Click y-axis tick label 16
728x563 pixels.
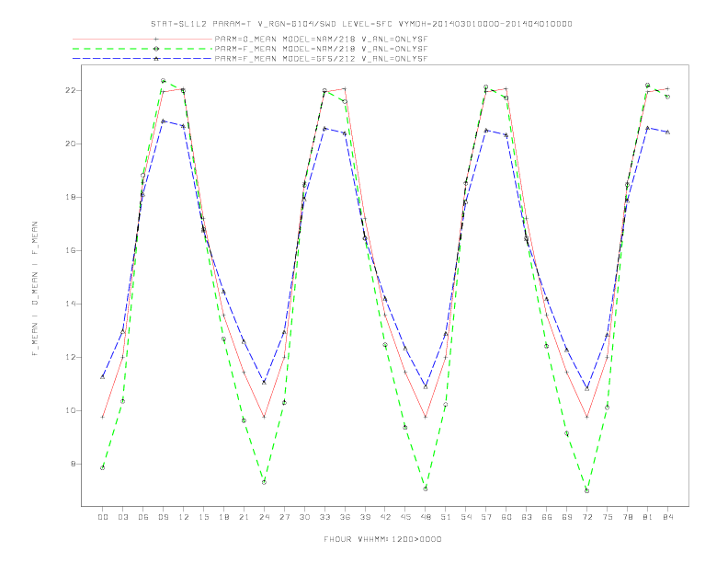71,250
